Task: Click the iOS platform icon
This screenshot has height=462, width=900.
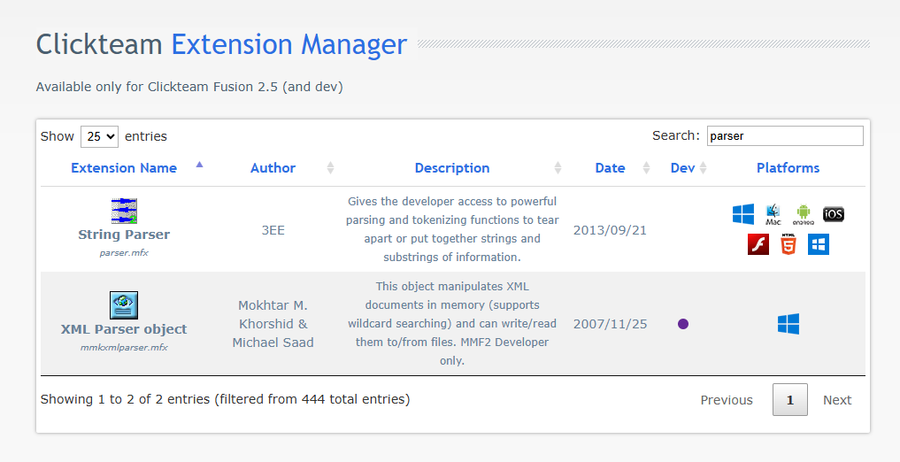Action: (x=833, y=214)
